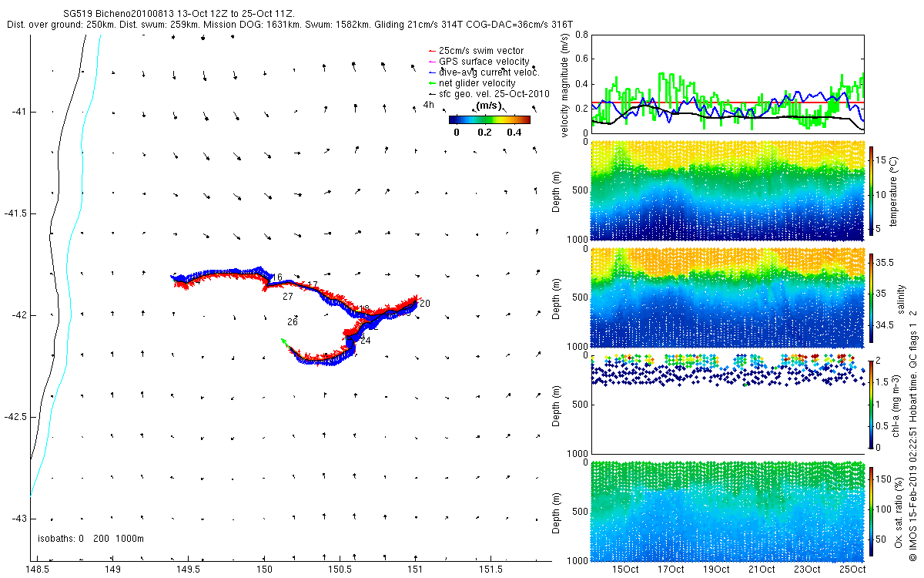Image resolution: width=924 pixels, height=578 pixels.
Task: Click the salinity colorbar strip
Action: coord(872,297)
